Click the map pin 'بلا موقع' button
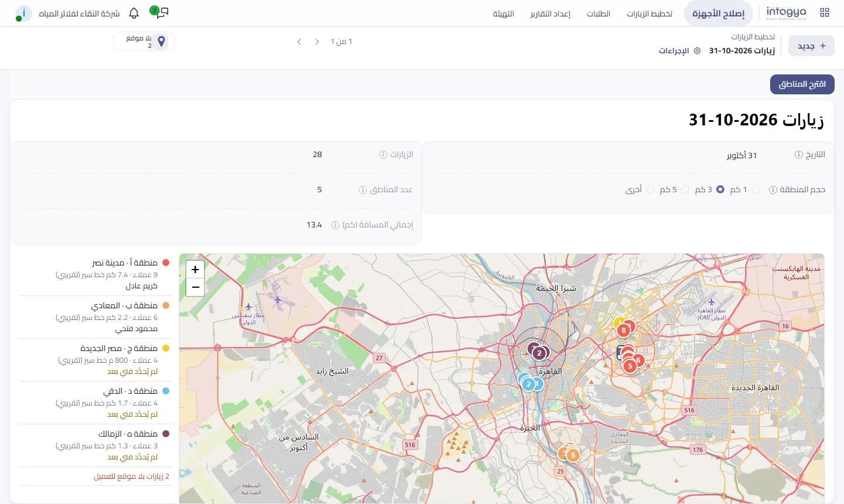The width and height of the screenshot is (844, 504). [x=144, y=42]
